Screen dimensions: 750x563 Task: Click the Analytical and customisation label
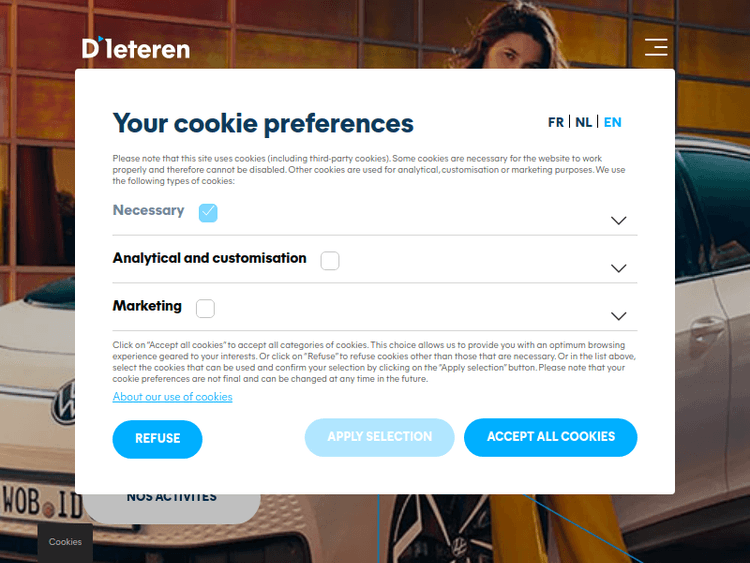pos(210,258)
